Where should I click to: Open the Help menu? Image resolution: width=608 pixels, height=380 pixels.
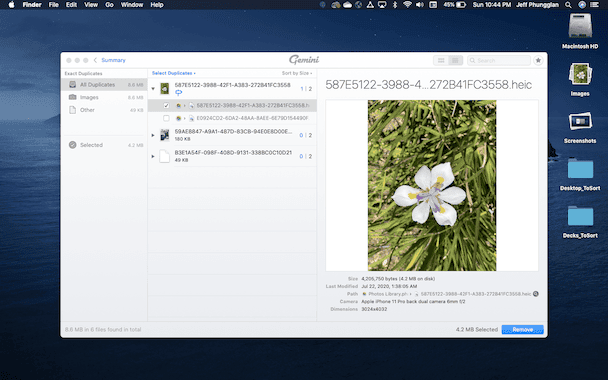[157, 5]
